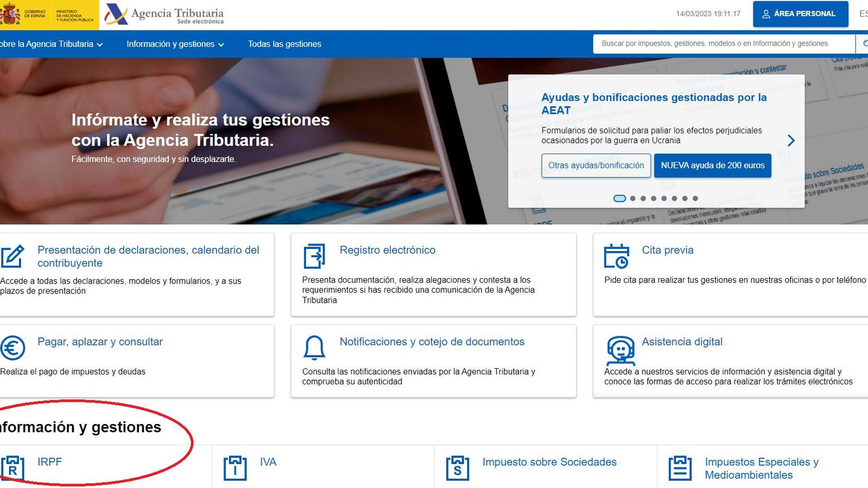
Task: Open Asistencia digital link
Action: click(x=682, y=342)
